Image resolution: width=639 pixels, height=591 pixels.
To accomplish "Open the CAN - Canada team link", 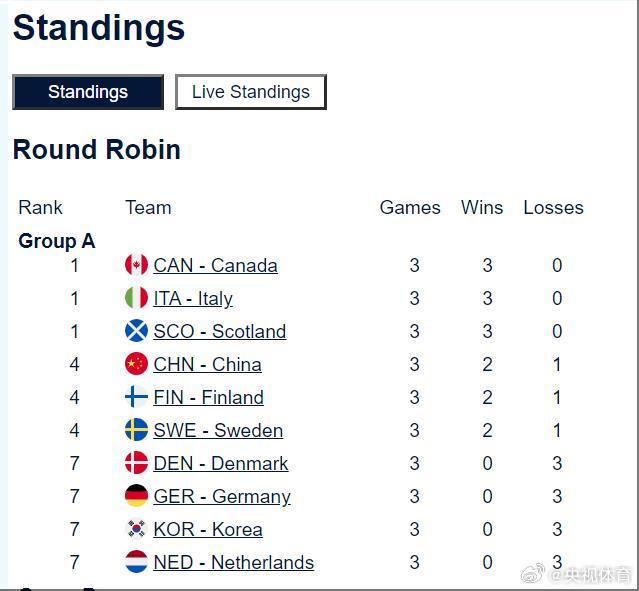I will pyautogui.click(x=215, y=266).
